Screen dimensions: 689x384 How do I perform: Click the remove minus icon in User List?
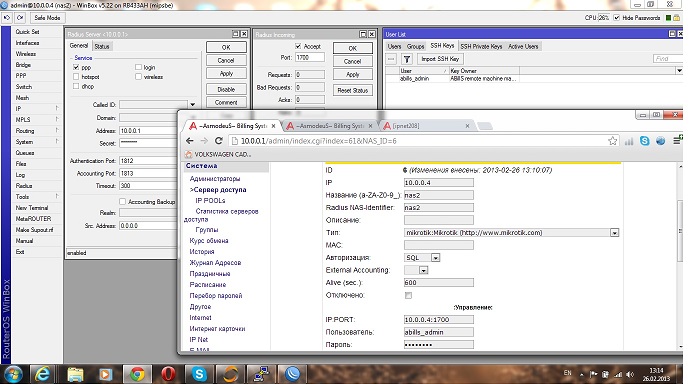pos(391,59)
